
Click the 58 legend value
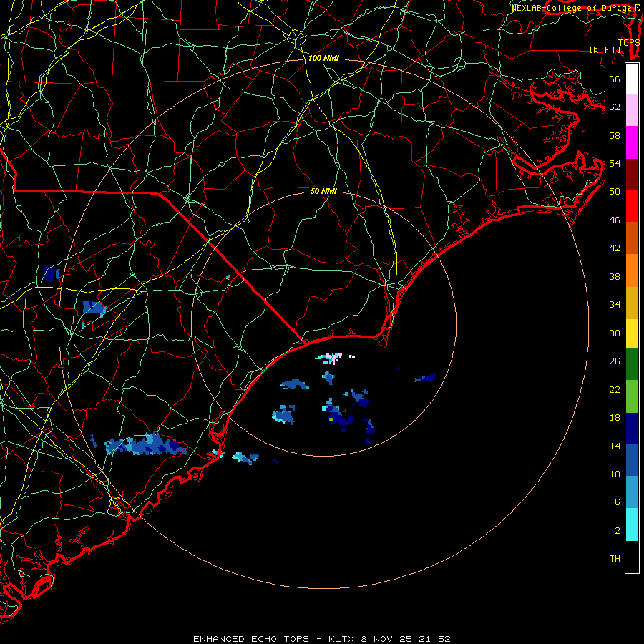pos(615,135)
